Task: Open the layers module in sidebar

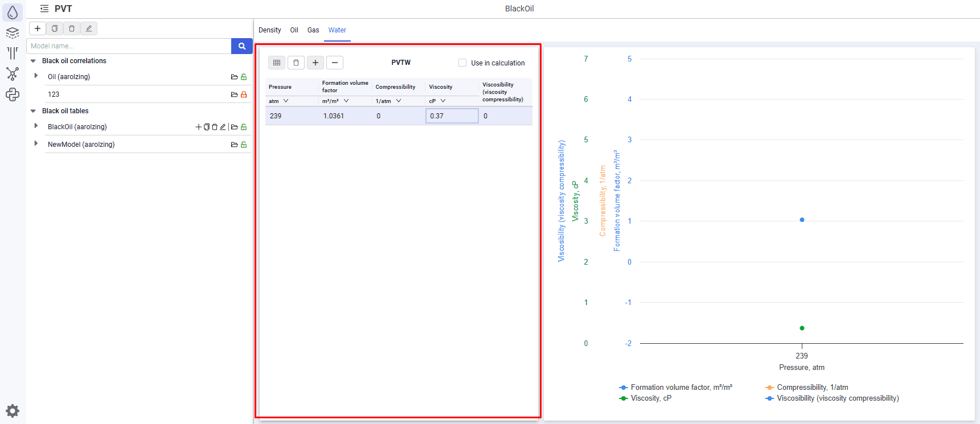Action: (x=13, y=33)
